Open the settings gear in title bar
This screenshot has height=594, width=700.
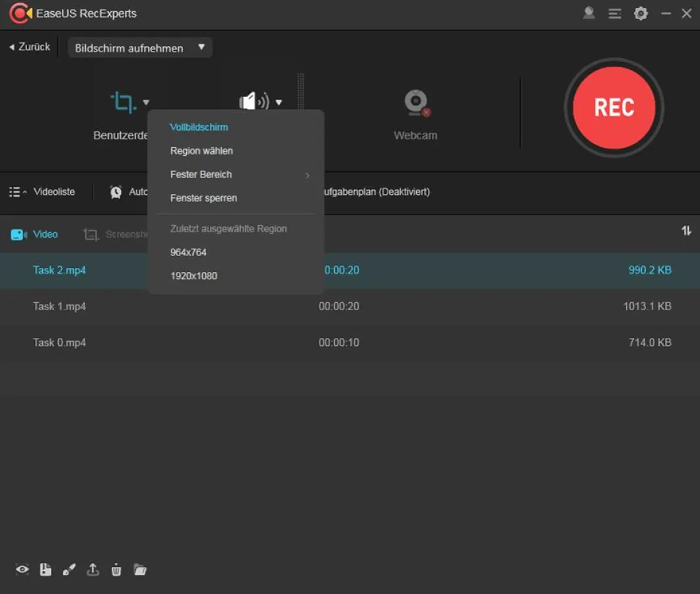641,13
